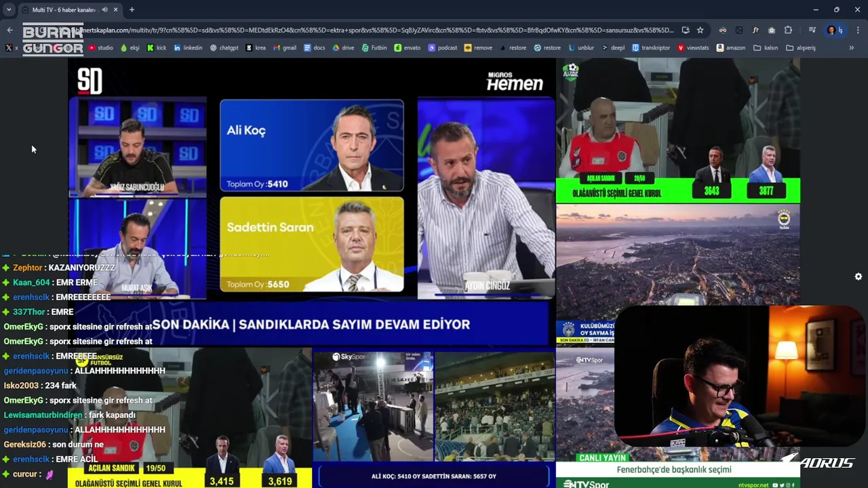Open the deepl bookmark
The height and width of the screenshot is (488, 868).
[613, 48]
